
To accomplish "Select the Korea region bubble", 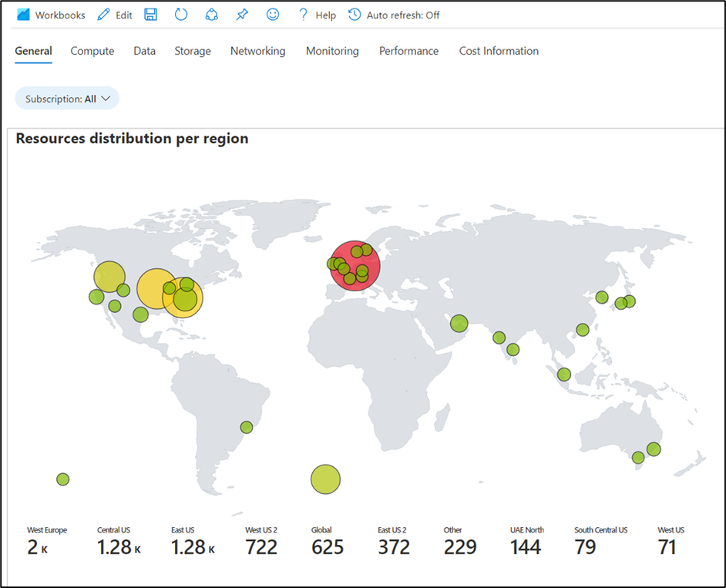I will click(602, 297).
